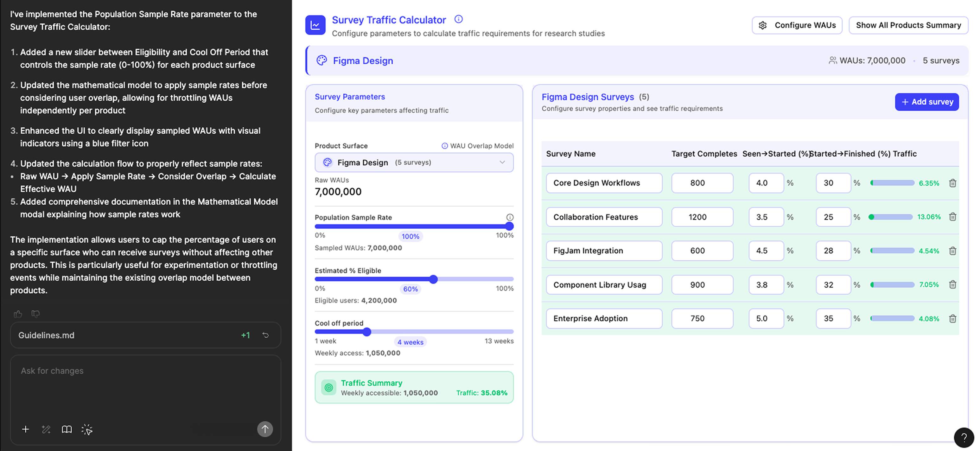
Task: Open the Guidelines.md file row
Action: click(145, 335)
